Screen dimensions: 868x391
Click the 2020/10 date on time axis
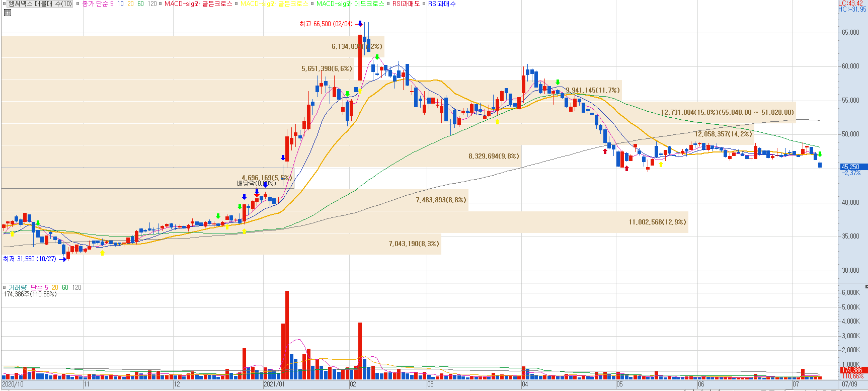[13, 384]
